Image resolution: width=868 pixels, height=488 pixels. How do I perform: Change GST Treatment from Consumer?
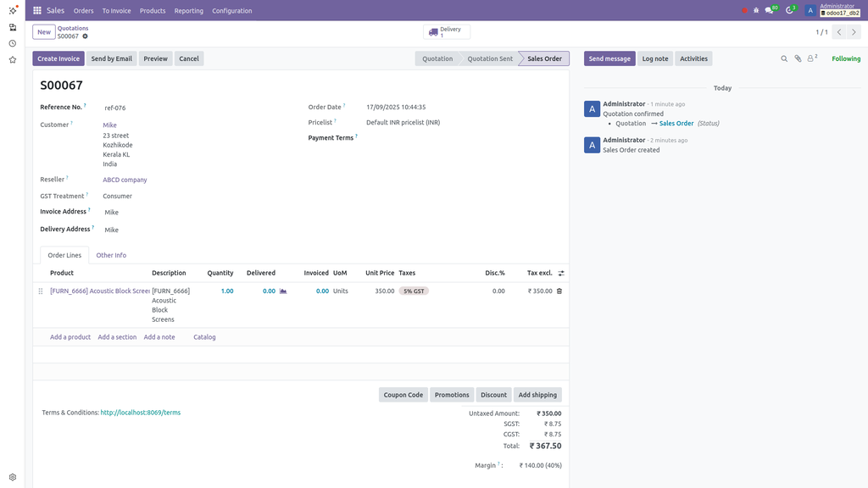(117, 195)
